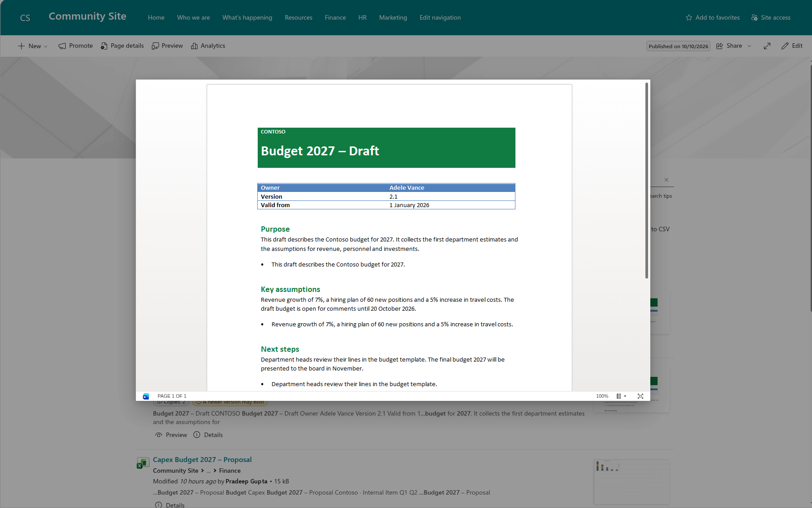Click the Finance breadcrumb
Viewport: 812px width, 508px height.
click(x=230, y=471)
